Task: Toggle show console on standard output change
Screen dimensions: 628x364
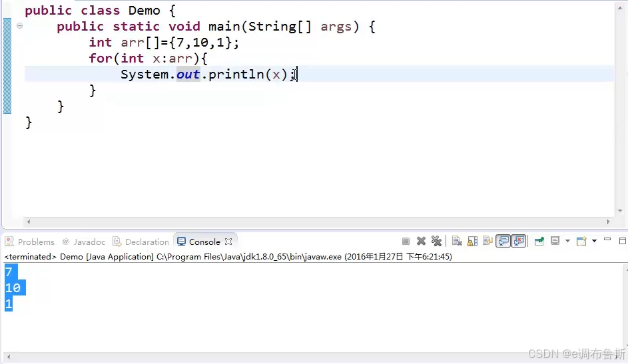Action: pyautogui.click(x=503, y=241)
